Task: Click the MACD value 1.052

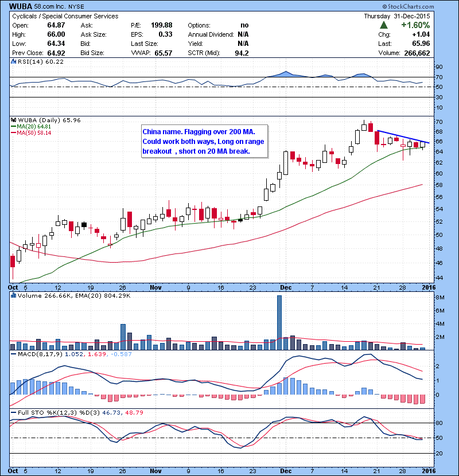Action: (74, 354)
